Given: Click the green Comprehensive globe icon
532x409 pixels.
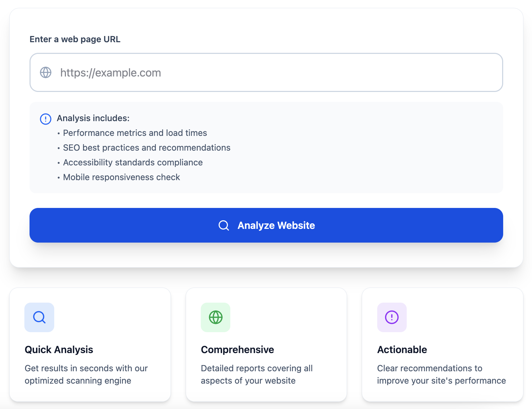Looking at the screenshot, I should (x=216, y=317).
